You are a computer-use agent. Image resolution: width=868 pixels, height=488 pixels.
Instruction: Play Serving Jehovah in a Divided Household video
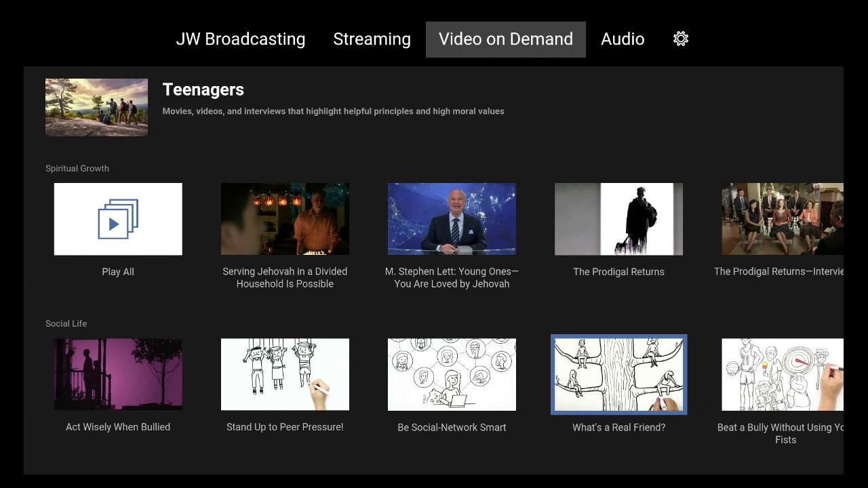pos(285,219)
